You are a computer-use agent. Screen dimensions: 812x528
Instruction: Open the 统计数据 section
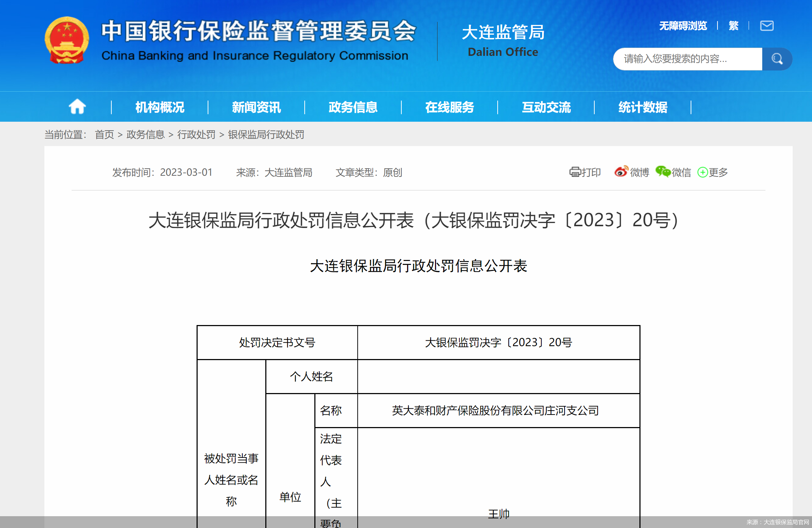click(643, 107)
